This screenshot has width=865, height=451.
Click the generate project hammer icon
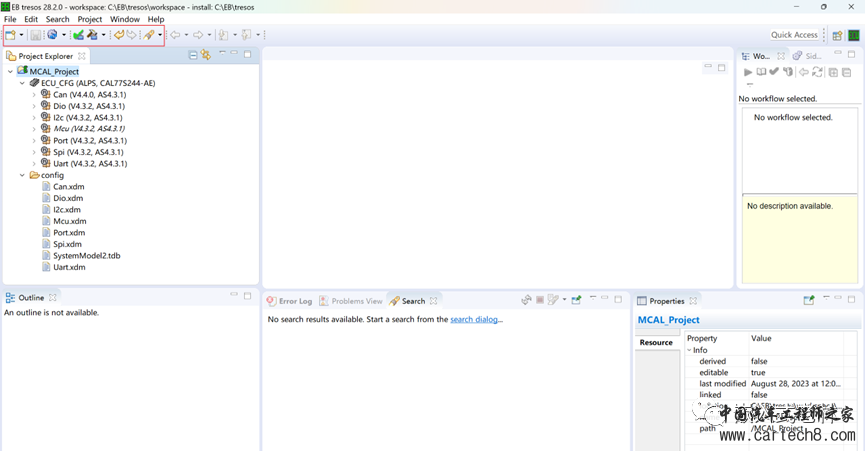coord(93,35)
